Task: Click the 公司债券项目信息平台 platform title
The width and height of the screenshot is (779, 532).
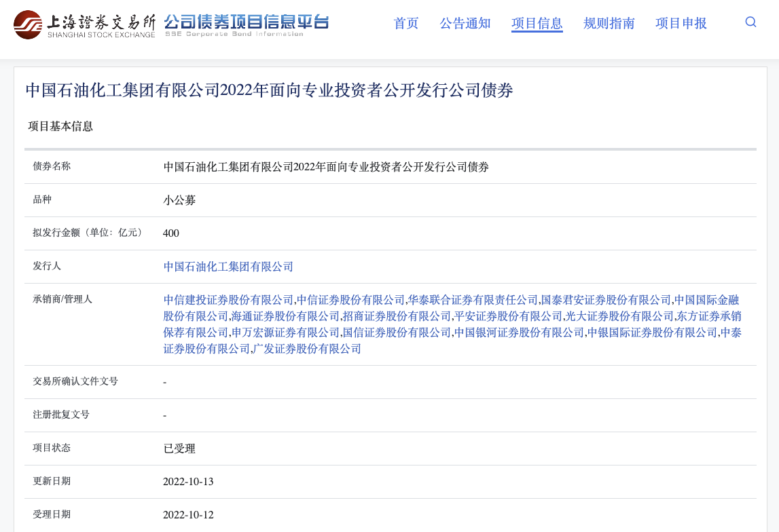Action: pos(246,24)
